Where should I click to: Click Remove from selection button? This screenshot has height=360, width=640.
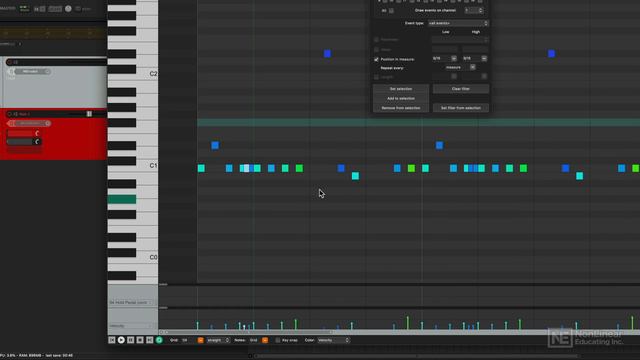coord(401,108)
